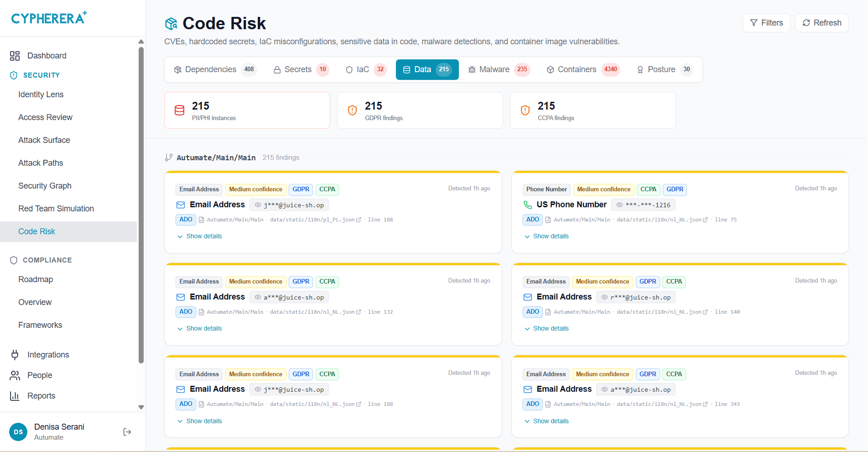
Task: Click the Code Risk header package icon
Action: click(171, 23)
